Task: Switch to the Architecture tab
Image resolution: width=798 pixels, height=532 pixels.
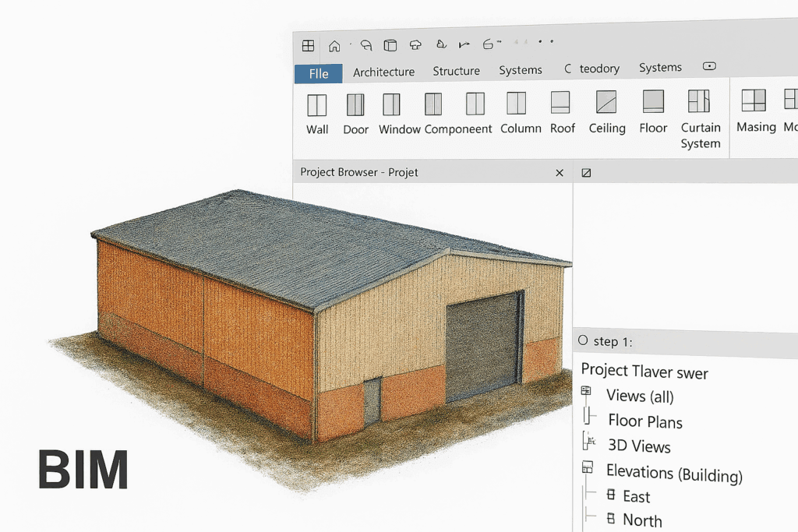Action: 383,72
